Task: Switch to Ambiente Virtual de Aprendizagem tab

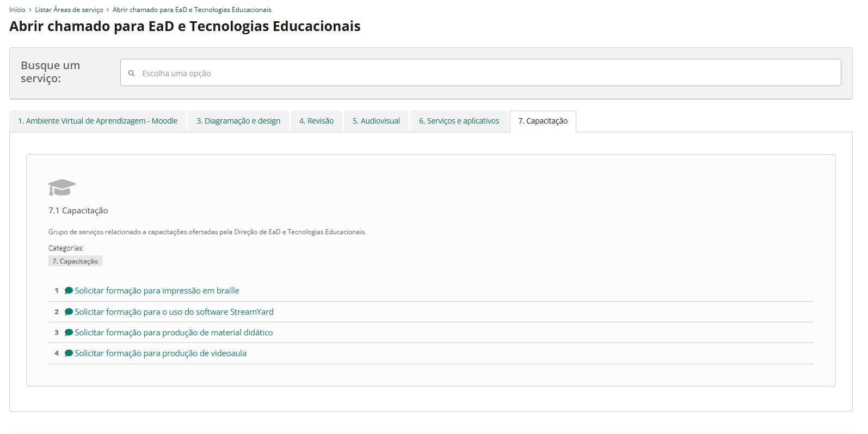Action: [x=98, y=121]
